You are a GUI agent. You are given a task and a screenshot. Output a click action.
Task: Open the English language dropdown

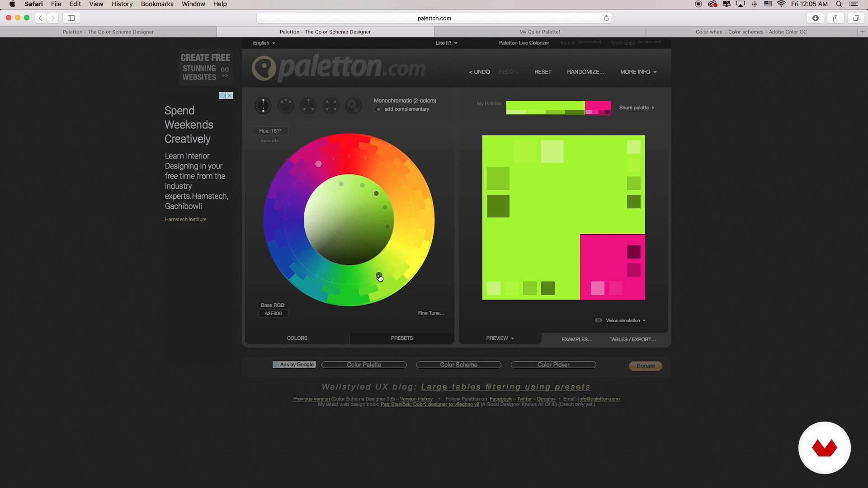click(264, 43)
